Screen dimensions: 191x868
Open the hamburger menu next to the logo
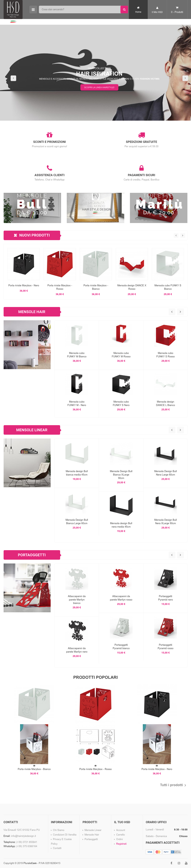[x=33, y=9]
